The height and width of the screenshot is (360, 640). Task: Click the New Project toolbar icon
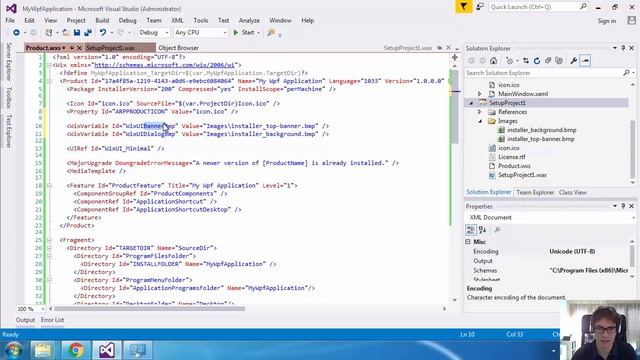[49, 32]
